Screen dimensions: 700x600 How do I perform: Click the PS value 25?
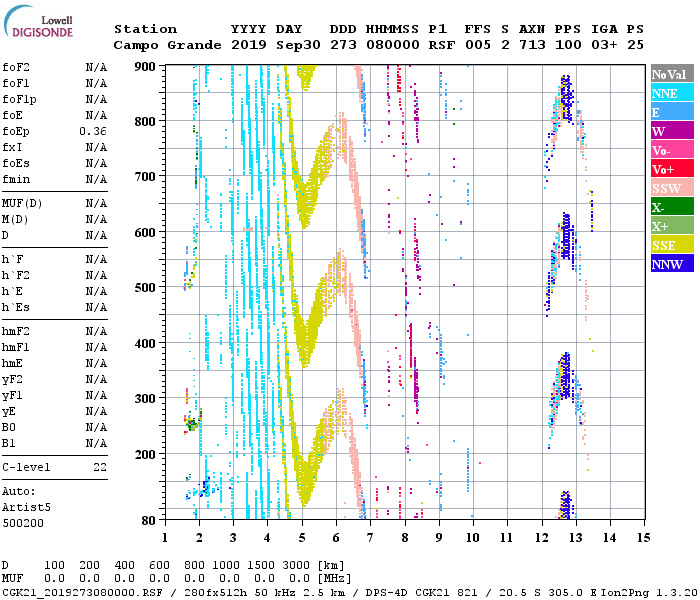635,45
